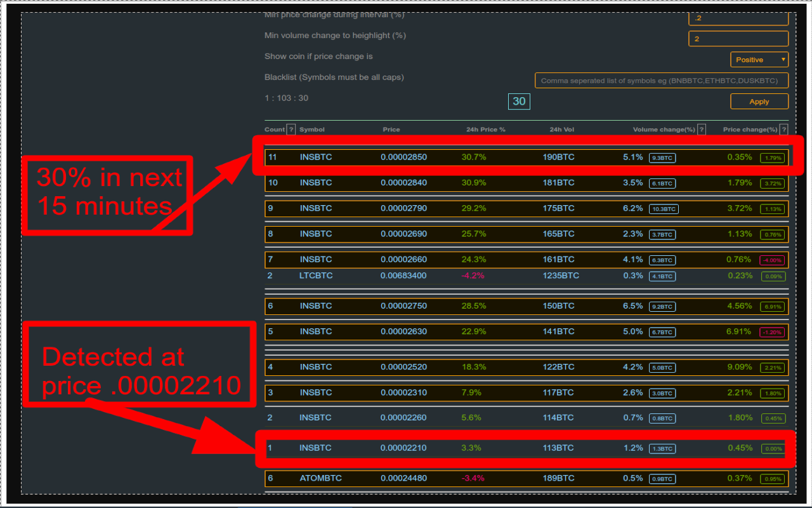Focus the min price change field showing .2

[x=738, y=18]
